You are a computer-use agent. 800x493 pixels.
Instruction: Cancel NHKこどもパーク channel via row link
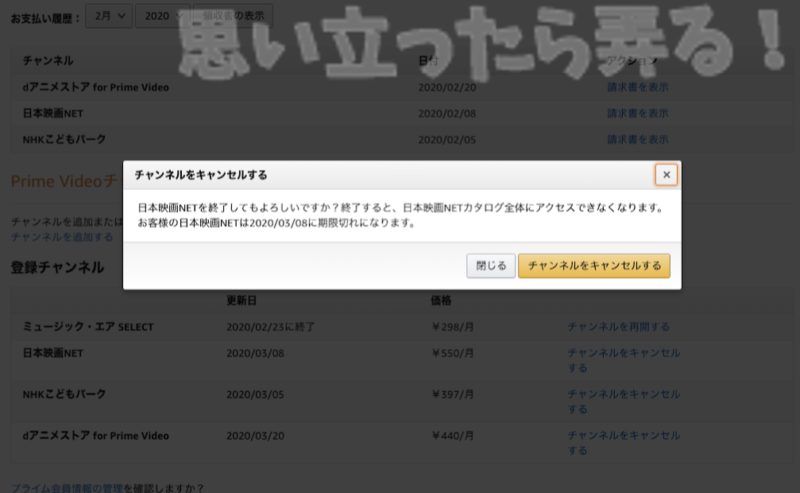(x=623, y=402)
